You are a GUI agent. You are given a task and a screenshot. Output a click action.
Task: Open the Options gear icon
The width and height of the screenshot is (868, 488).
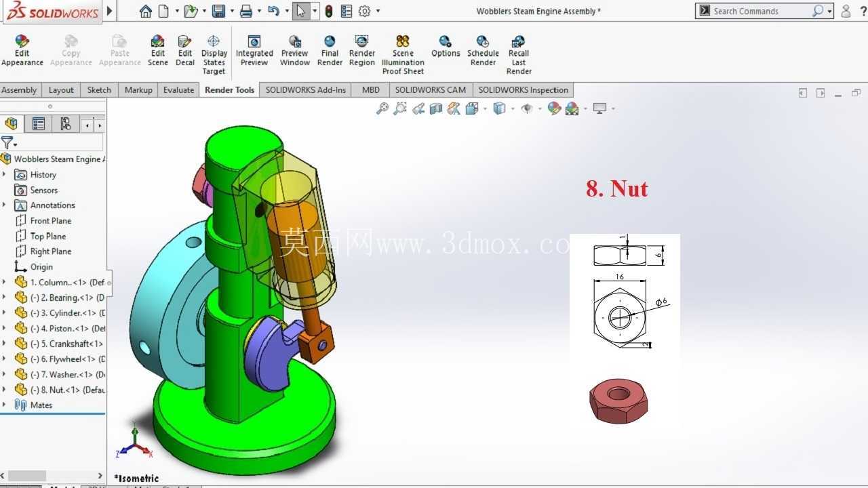[365, 11]
